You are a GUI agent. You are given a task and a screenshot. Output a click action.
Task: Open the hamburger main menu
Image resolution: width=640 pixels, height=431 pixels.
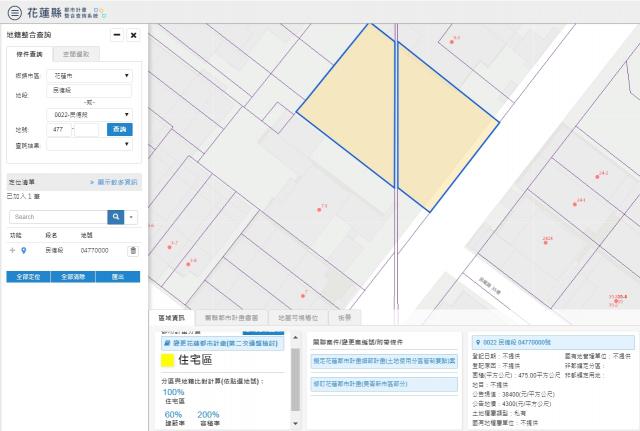(12, 11)
